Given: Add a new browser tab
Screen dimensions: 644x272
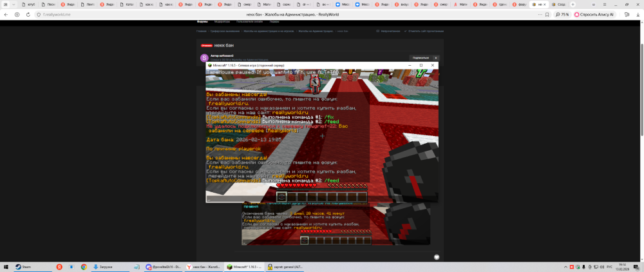Looking at the screenshot, I should click(x=573, y=4).
